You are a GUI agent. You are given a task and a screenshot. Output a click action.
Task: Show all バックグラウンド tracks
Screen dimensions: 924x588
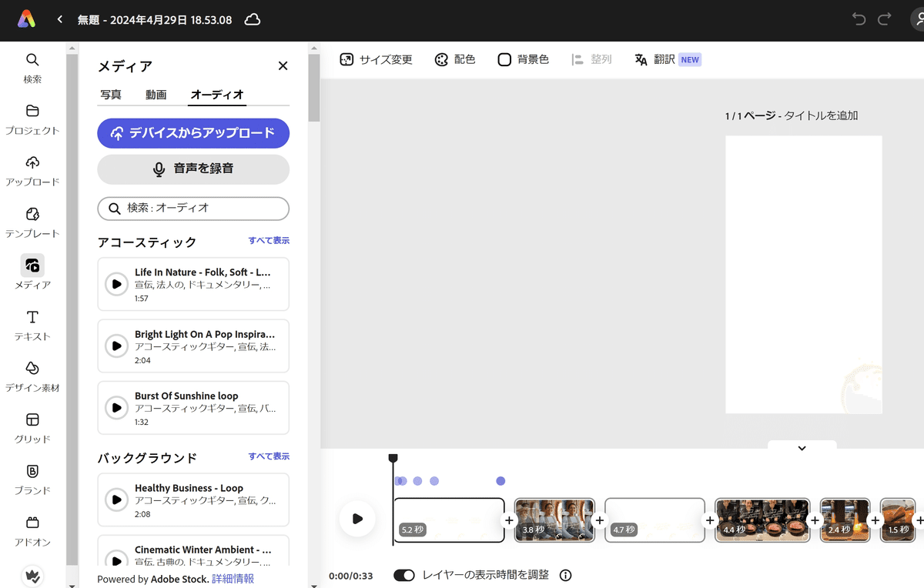tap(269, 456)
